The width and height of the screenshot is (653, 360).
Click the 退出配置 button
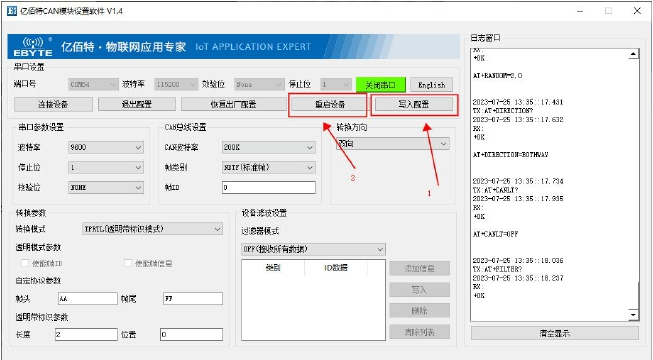137,104
